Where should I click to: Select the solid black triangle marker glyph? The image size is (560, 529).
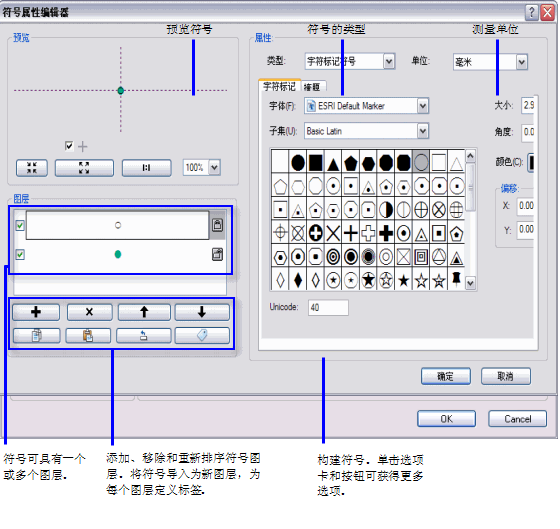click(333, 164)
